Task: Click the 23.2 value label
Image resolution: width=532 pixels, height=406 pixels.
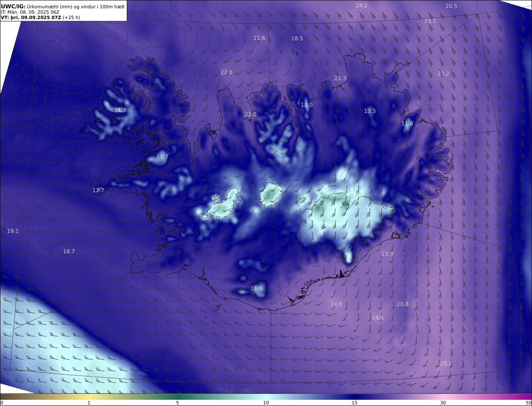Action: [443, 73]
